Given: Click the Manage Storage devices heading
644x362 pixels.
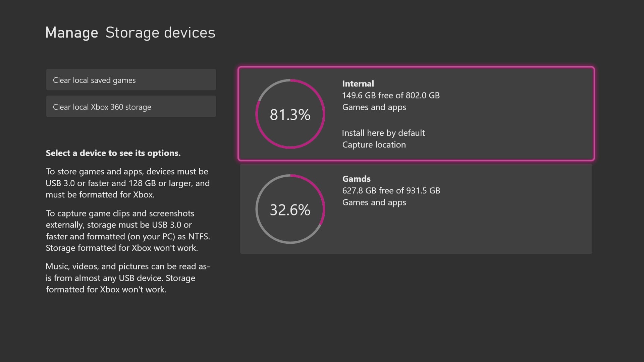Looking at the screenshot, I should pos(130,32).
